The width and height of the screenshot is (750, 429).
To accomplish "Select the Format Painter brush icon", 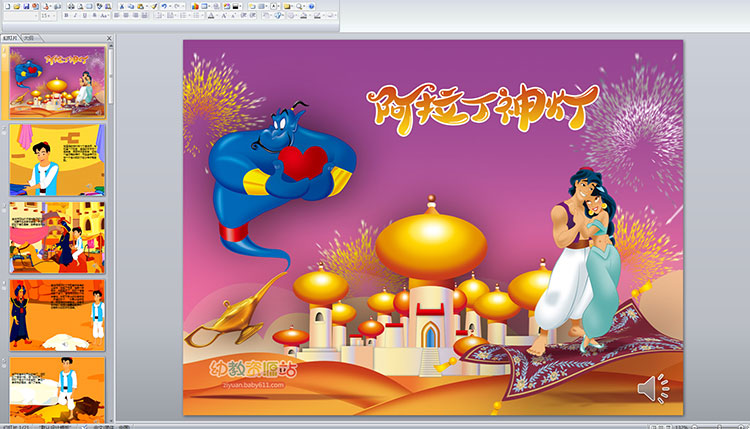I will point(154,6).
